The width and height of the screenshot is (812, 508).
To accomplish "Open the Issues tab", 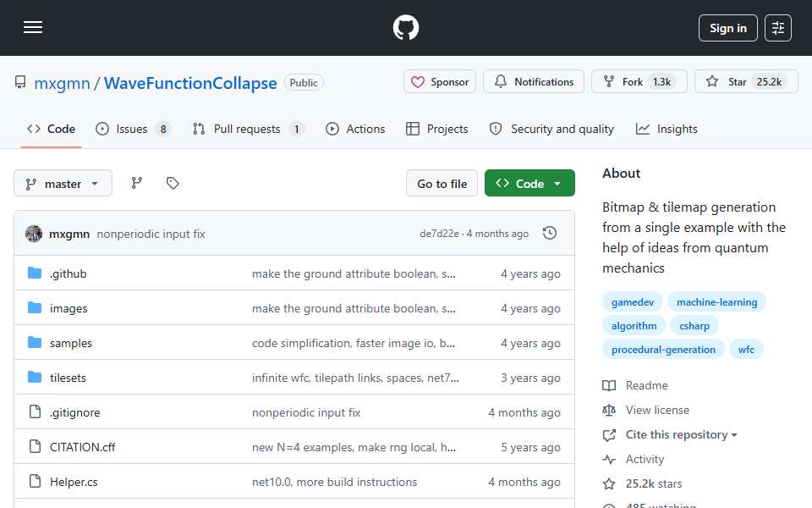I will point(133,129).
